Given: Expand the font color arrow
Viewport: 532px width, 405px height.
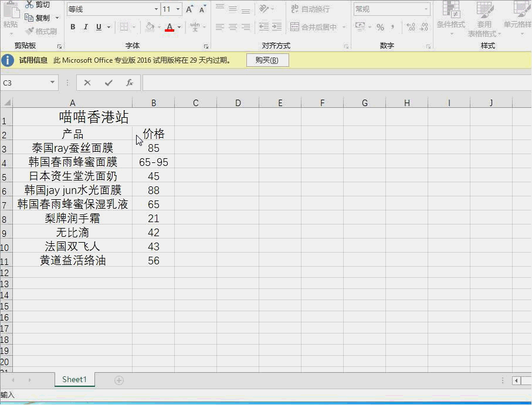Looking at the screenshot, I should click(x=179, y=27).
